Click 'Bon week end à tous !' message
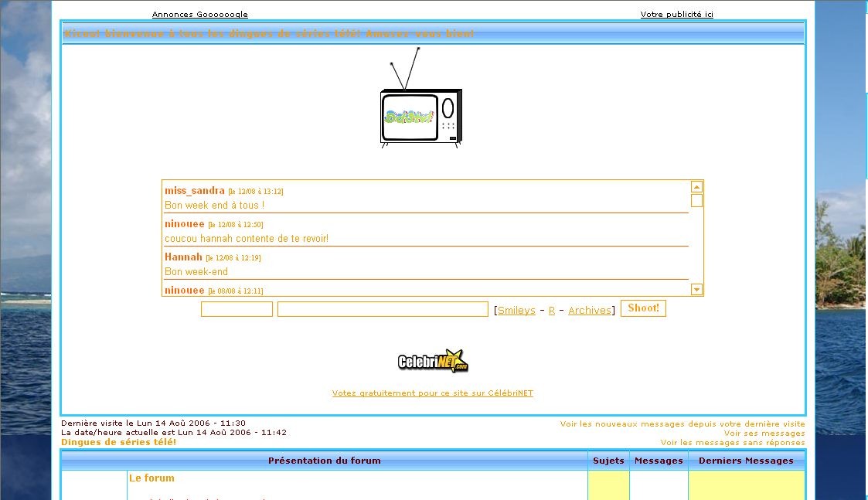868x500 pixels. [214, 206]
